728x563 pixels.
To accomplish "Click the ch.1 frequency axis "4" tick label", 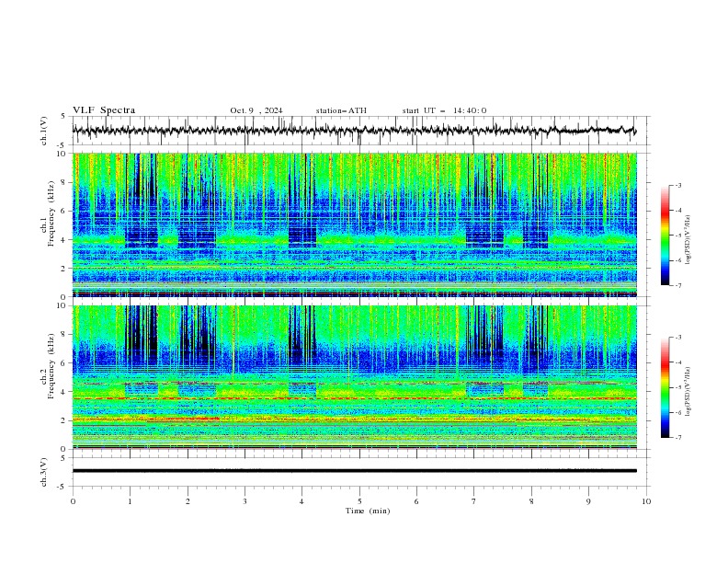I will click(63, 240).
